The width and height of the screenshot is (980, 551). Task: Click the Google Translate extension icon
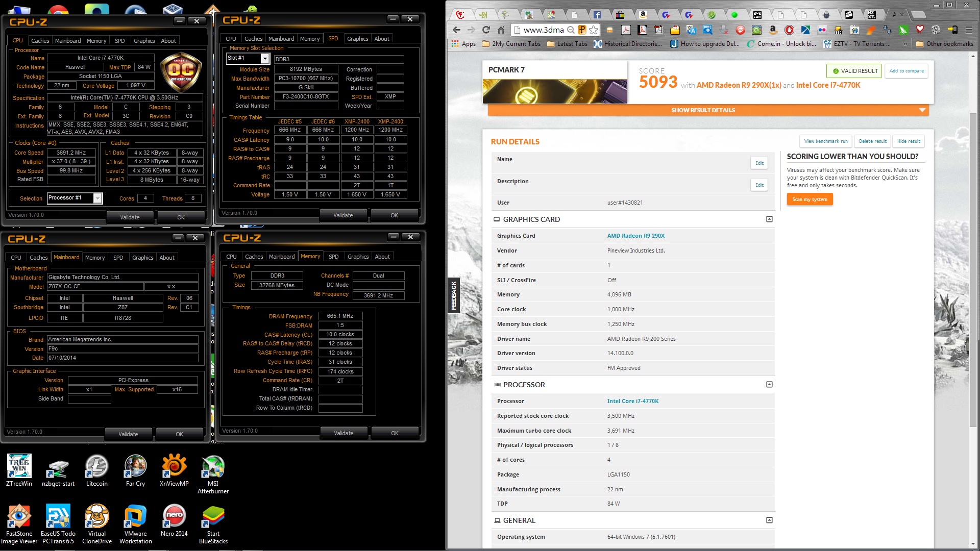click(691, 30)
